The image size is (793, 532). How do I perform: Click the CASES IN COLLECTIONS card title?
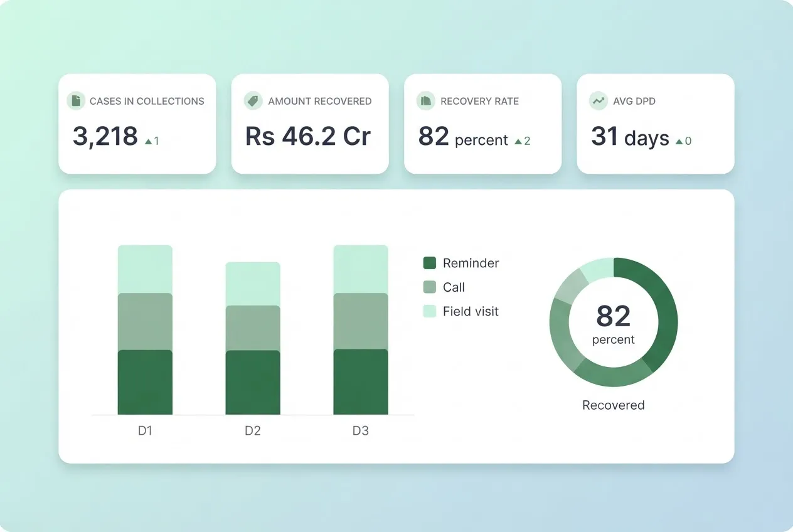coord(147,101)
